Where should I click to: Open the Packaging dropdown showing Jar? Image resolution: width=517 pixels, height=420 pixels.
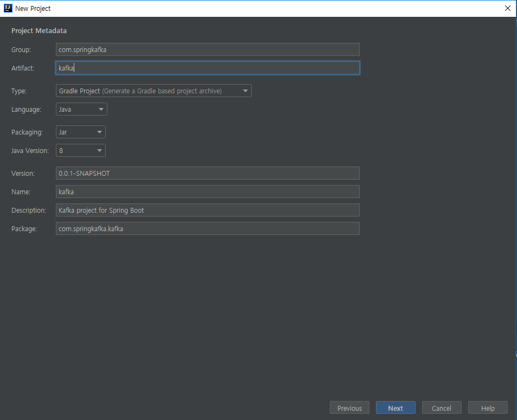(x=81, y=132)
